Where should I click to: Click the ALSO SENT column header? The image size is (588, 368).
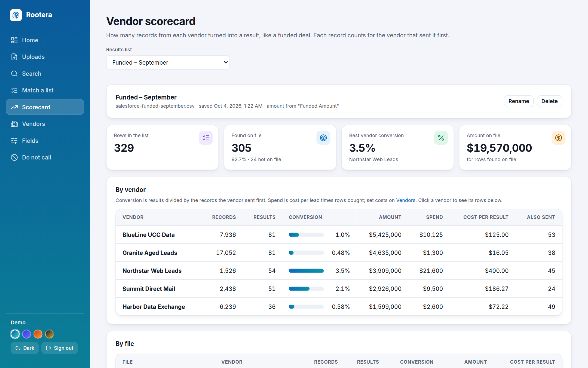[x=541, y=217]
